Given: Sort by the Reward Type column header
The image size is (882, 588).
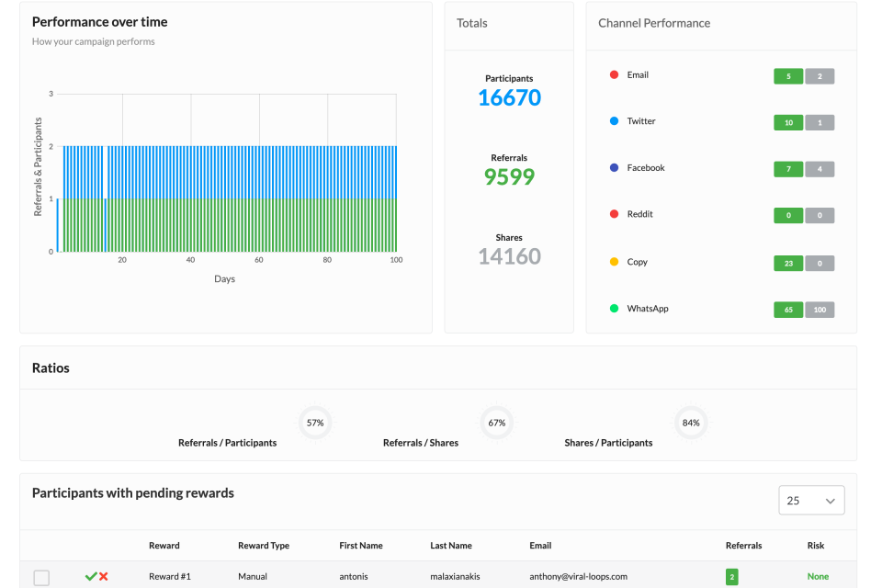Looking at the screenshot, I should 264,546.
